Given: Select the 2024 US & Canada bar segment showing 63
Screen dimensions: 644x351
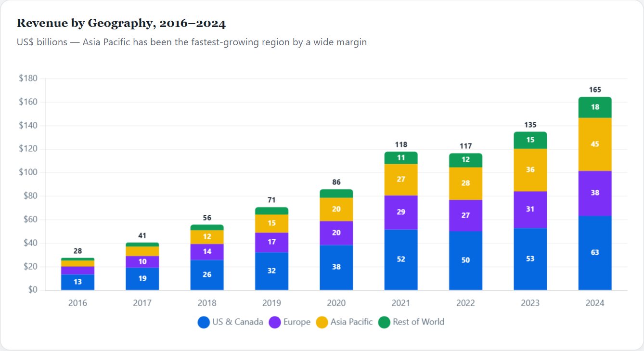Looking at the screenshot, I should point(595,253).
